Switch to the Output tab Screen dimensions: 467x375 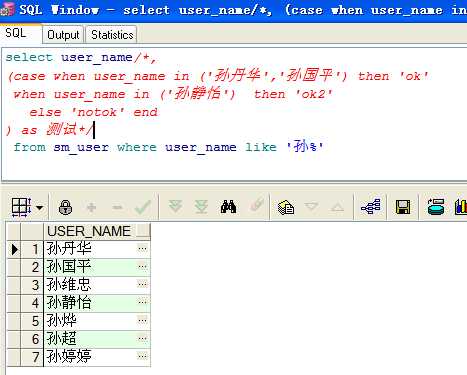(x=63, y=35)
